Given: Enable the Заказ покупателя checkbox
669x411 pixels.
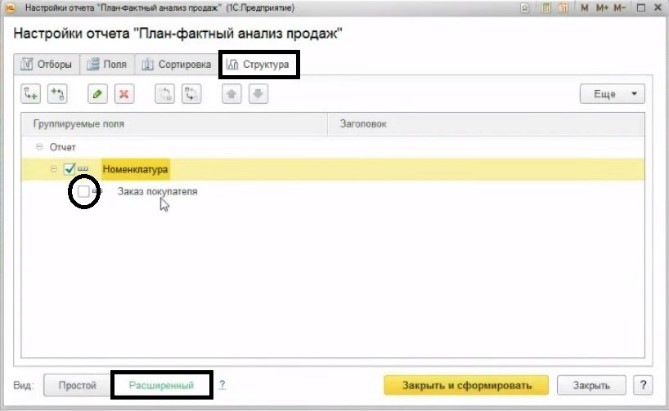Looking at the screenshot, I should (84, 190).
